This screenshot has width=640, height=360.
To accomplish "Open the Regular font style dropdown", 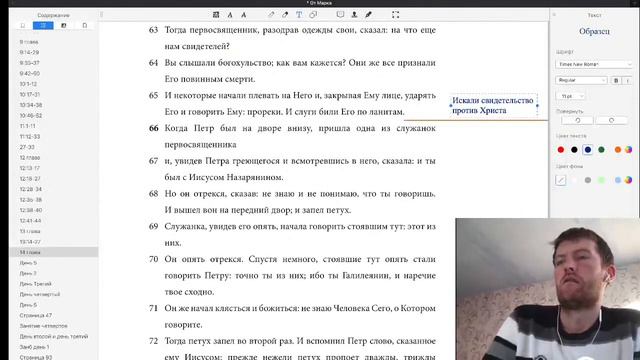I will (581, 80).
